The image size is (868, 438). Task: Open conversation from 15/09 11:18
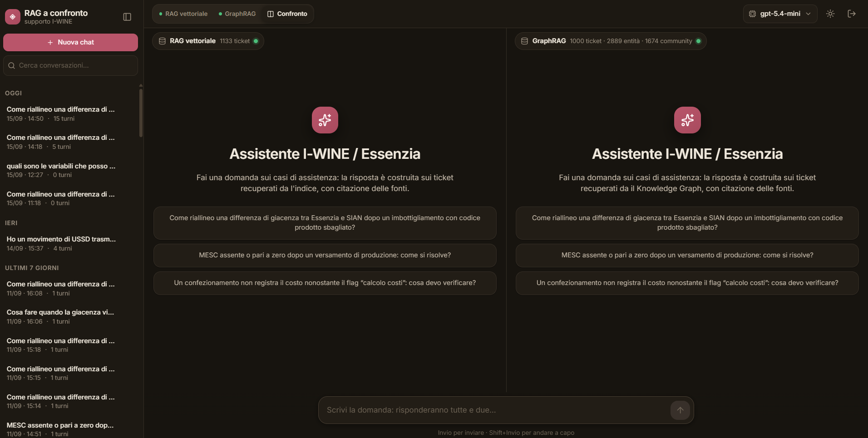click(69, 198)
